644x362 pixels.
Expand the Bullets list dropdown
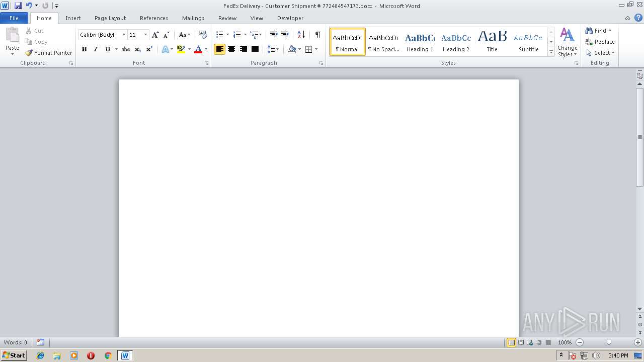(227, 35)
